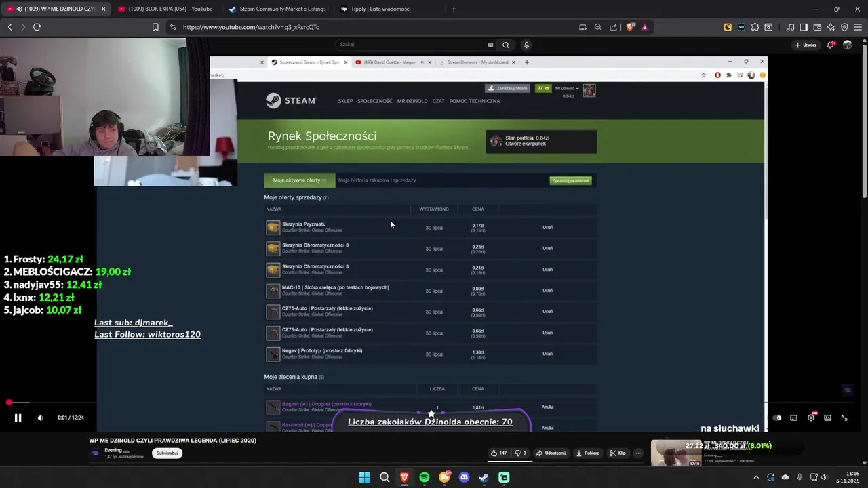Toggle the autoplay switch in player
The height and width of the screenshot is (488, 868).
click(x=777, y=418)
